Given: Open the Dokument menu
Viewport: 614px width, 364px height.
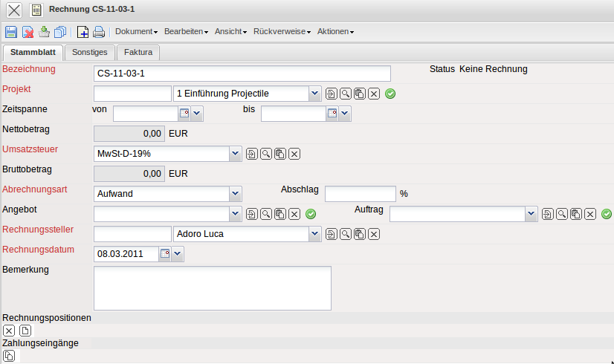Looking at the screenshot, I should pyautogui.click(x=136, y=32).
